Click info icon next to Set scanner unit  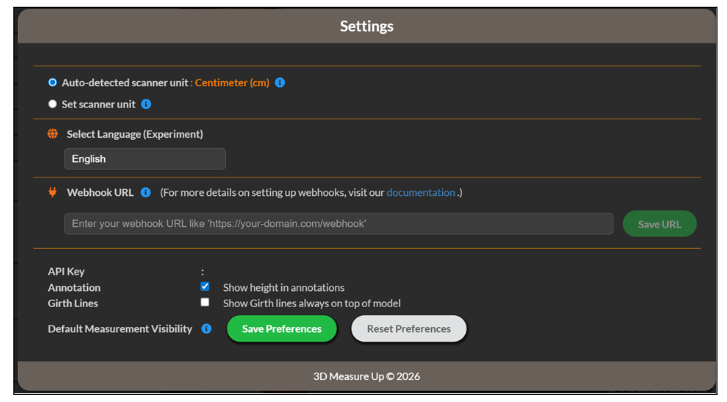tap(146, 104)
